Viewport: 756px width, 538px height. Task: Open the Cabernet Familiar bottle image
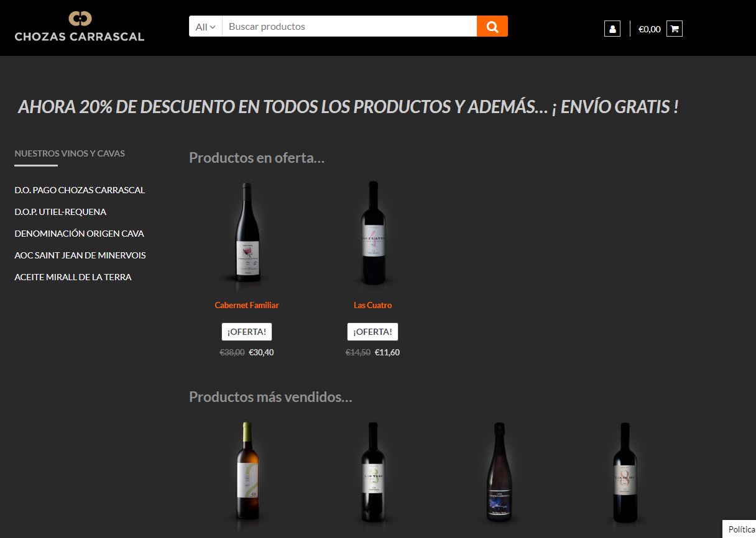pyautogui.click(x=247, y=232)
